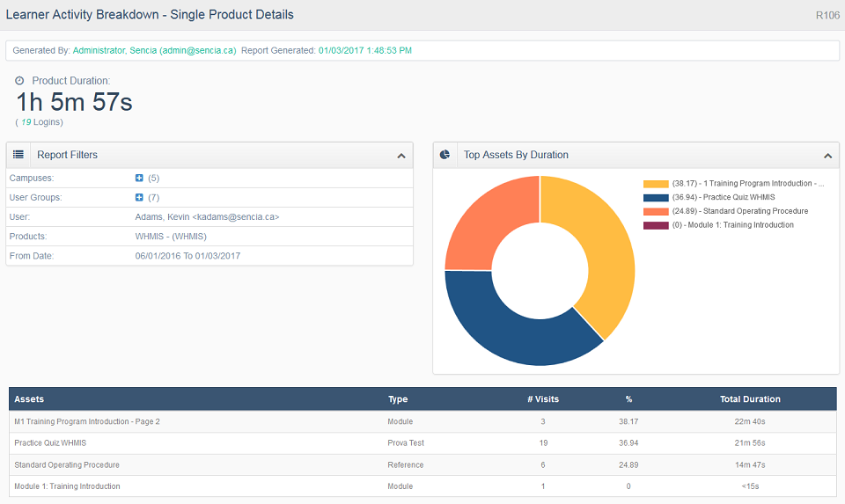Viewport: 845px width, 504px height.
Task: Click the 14m 47s duration cell
Action: pyautogui.click(x=750, y=464)
